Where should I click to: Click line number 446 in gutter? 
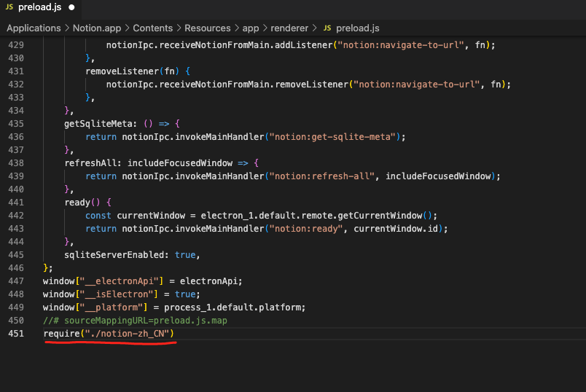tap(16, 268)
